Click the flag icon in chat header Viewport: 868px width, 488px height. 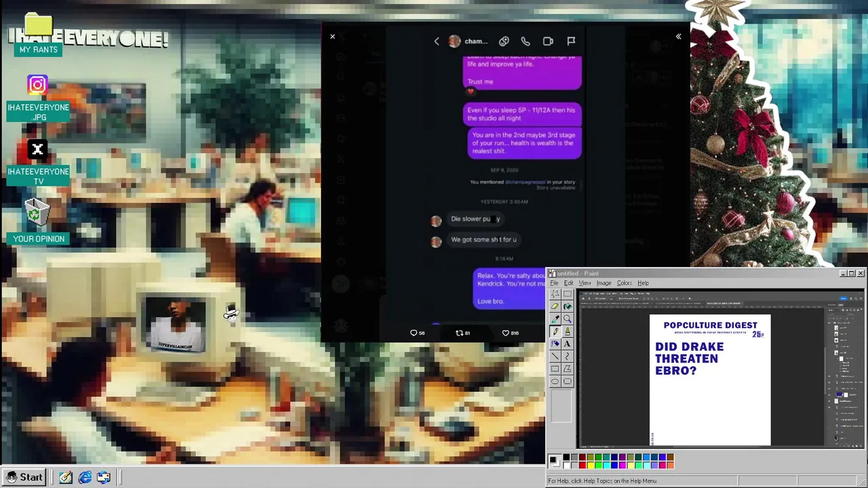point(571,41)
